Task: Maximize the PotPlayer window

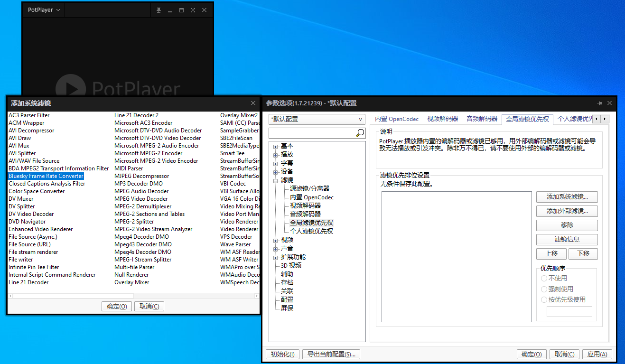Action: click(x=181, y=10)
